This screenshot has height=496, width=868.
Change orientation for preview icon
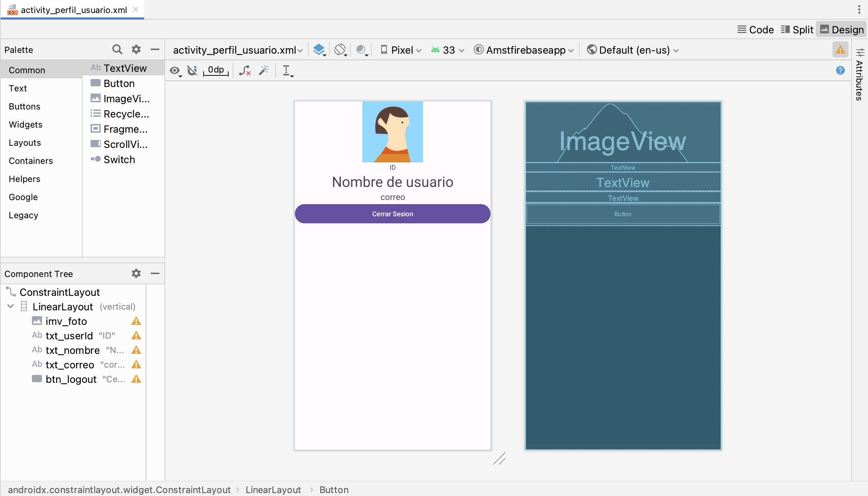click(341, 50)
